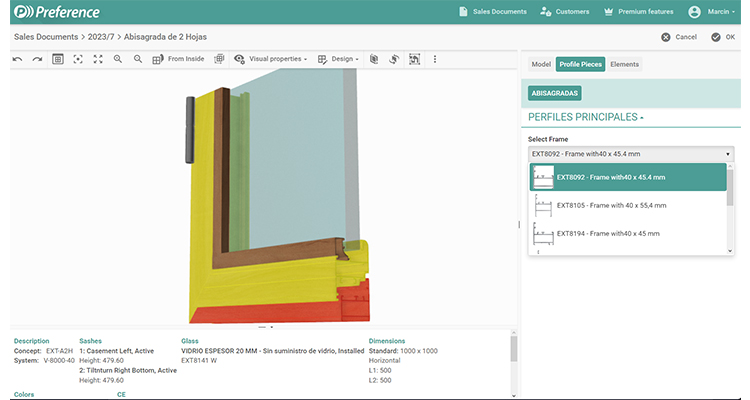Click the Sashes heading
This screenshot has width=750, height=400.
coord(90,341)
